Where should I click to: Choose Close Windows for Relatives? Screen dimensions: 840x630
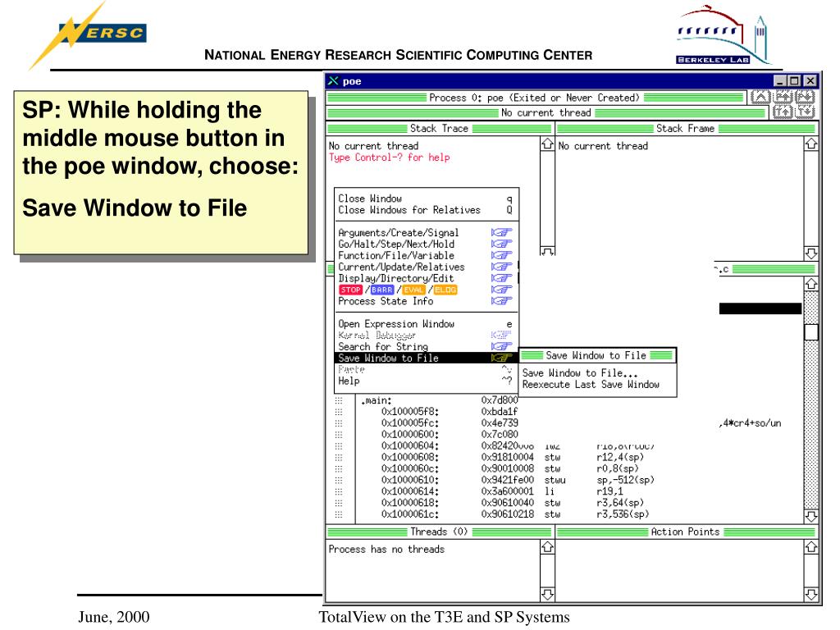426,210
